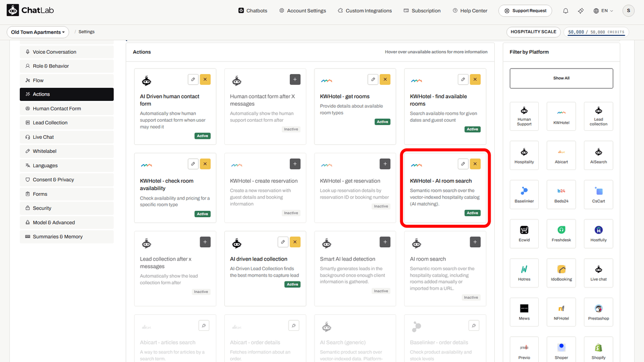644x362 pixels.
Task: Open the EN language selector
Action: click(x=603, y=11)
